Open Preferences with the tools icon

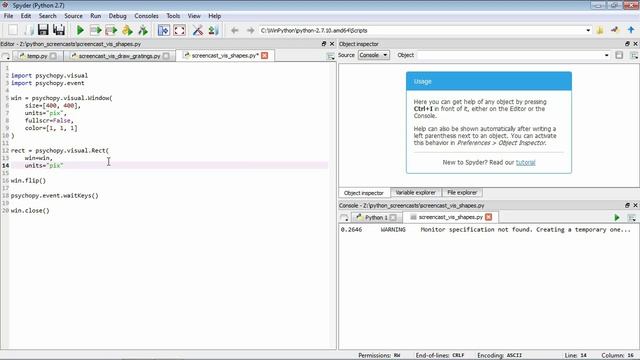click(x=198, y=30)
